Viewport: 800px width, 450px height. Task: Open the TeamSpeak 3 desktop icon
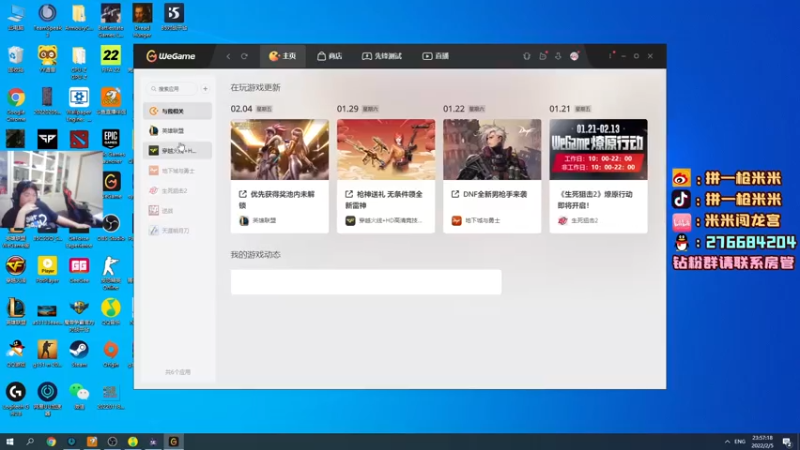point(47,20)
